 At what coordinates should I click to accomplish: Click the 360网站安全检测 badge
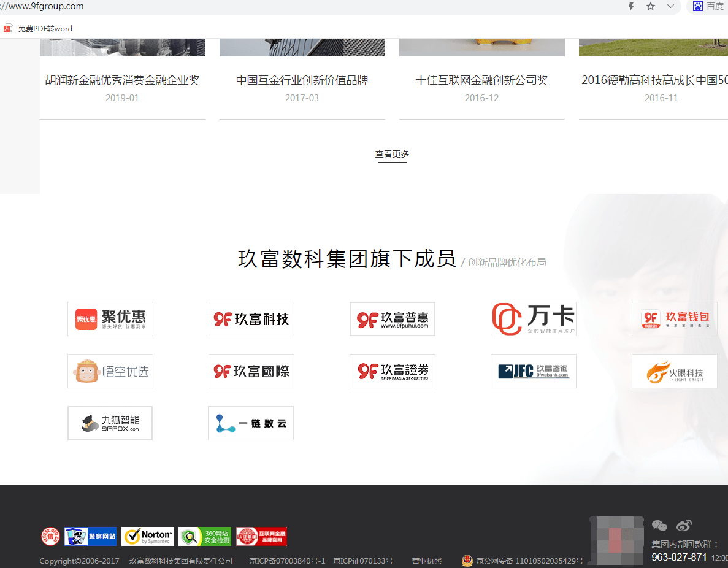click(x=205, y=537)
